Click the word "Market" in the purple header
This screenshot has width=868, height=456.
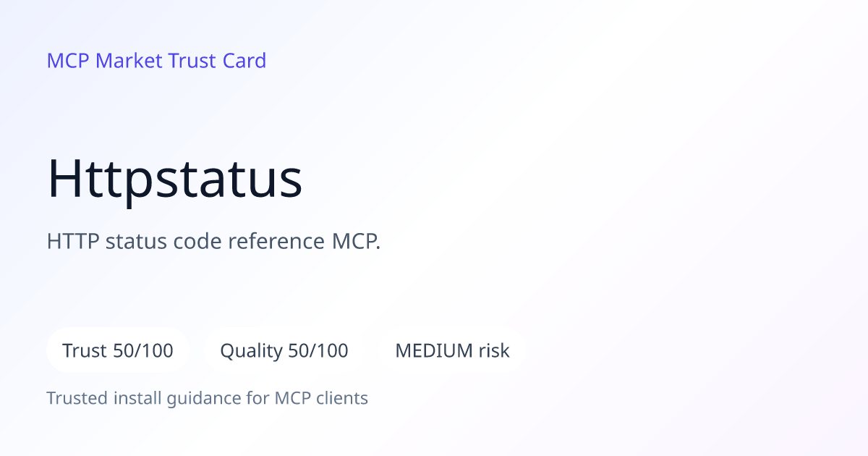tap(129, 61)
